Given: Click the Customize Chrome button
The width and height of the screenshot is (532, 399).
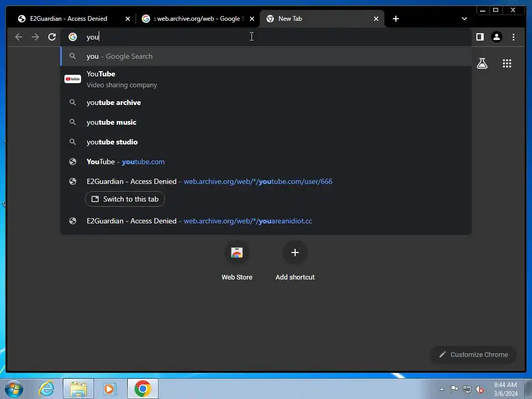Looking at the screenshot, I should click(473, 354).
